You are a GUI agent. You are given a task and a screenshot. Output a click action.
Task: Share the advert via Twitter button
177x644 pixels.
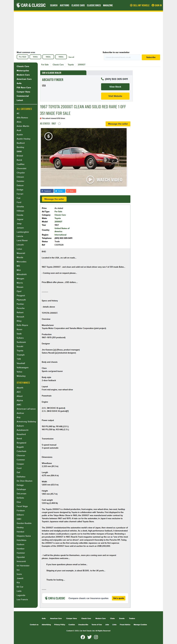click(x=60, y=191)
